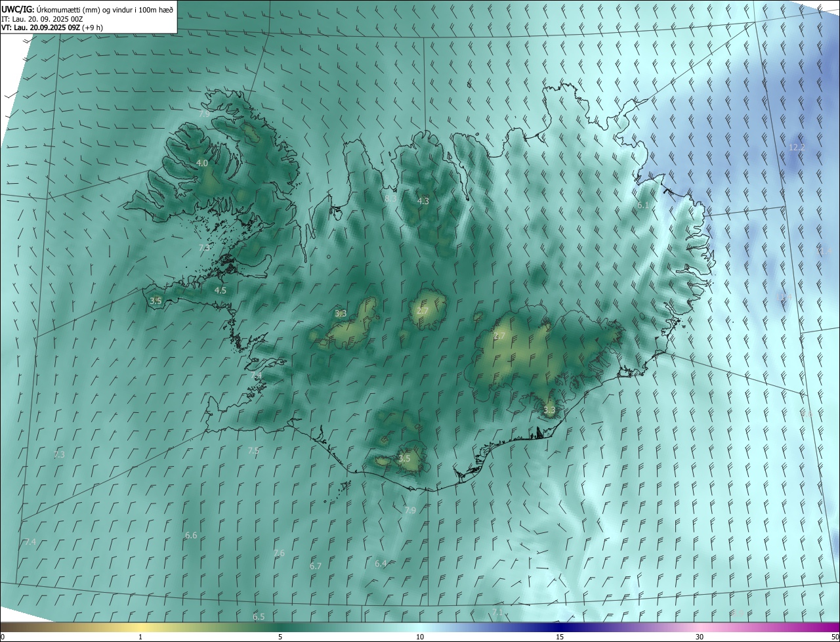Image resolution: width=840 pixels, height=642 pixels.
Task: Click the colour scale tick labeled 10
Action: tap(420, 637)
